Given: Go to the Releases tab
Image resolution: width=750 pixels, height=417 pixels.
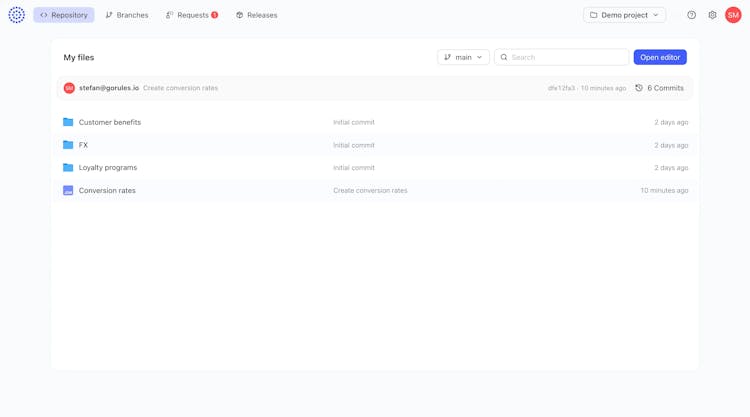Looking at the screenshot, I should tap(256, 15).
